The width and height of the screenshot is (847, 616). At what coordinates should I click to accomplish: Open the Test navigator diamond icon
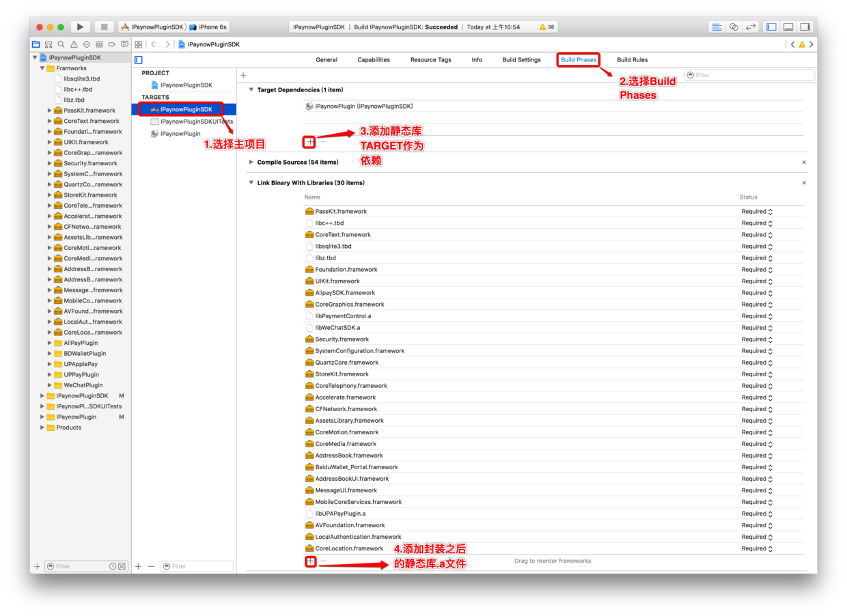87,44
